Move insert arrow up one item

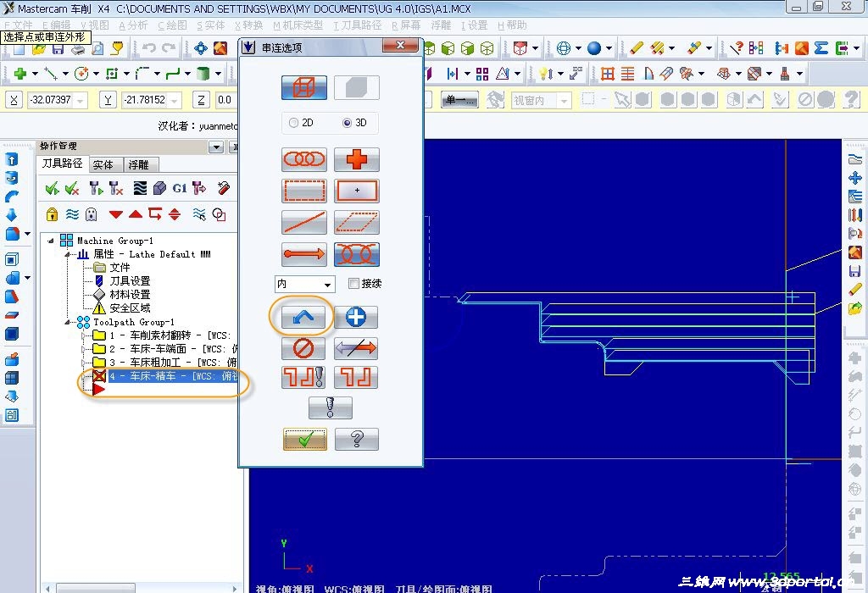(x=136, y=214)
